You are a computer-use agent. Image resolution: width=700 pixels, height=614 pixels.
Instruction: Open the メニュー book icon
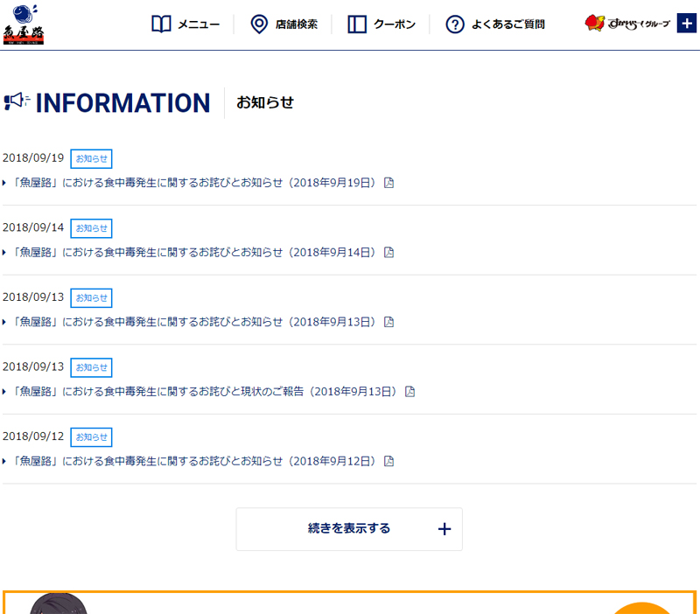point(161,24)
